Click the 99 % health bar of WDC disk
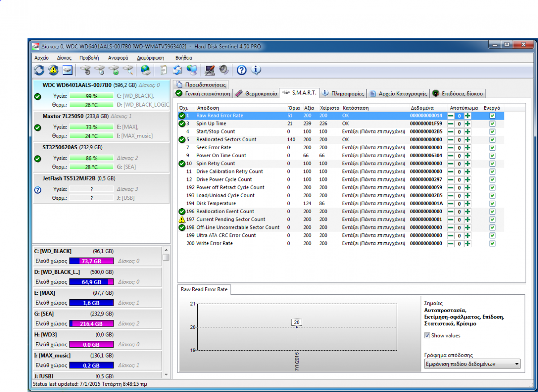Viewport: 538px width, 392px height. tap(91, 96)
